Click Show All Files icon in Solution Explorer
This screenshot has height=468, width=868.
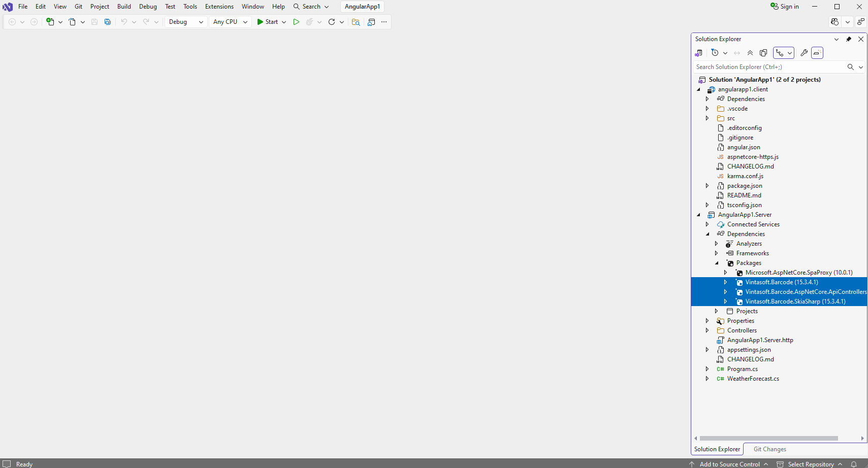click(763, 53)
